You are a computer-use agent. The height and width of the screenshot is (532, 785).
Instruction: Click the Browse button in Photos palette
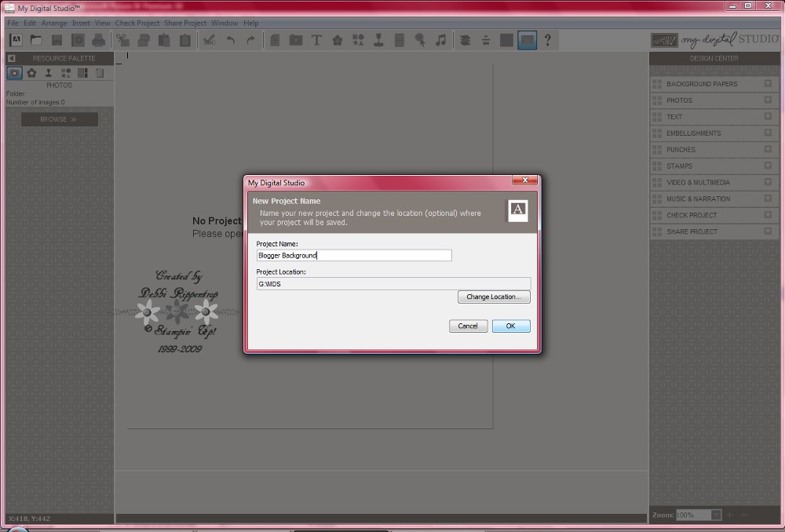coord(59,119)
